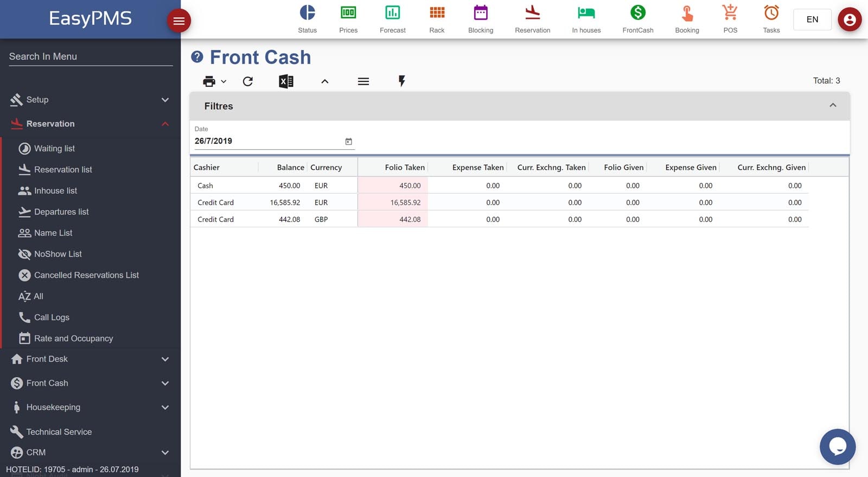Viewport: 868px width, 477px height.
Task: Click the EN language button
Action: (812, 20)
